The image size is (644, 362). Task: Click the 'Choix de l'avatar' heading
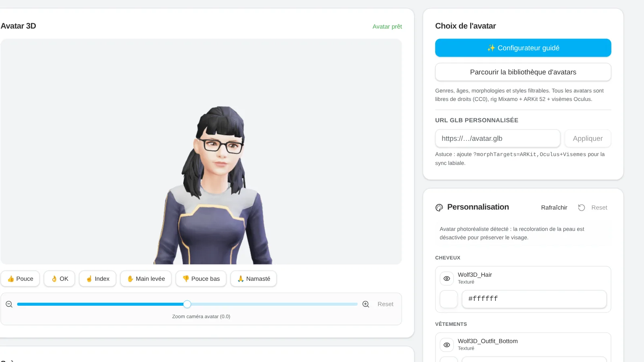(x=465, y=26)
